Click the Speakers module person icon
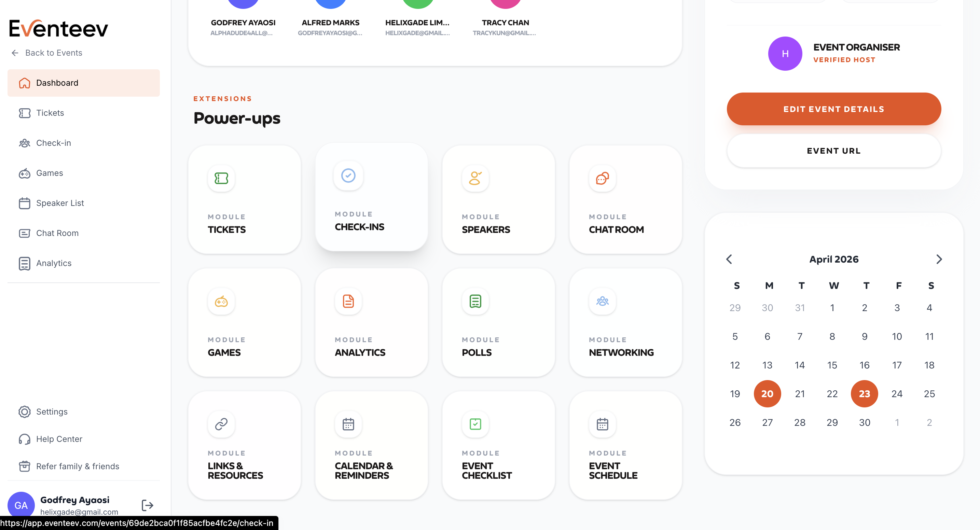Viewport: 980px width, 530px height. pyautogui.click(x=475, y=178)
